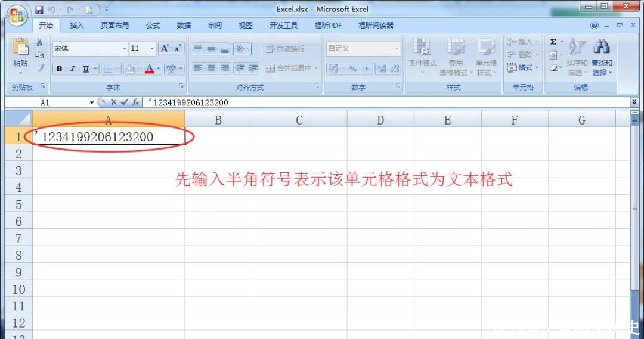Image resolution: width=644 pixels, height=339 pixels.
Task: Select column B header
Action: pyautogui.click(x=218, y=120)
